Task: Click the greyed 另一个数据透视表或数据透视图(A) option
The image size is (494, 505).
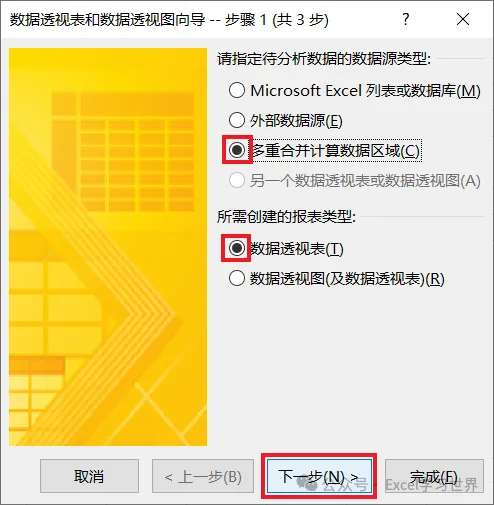Action: pyautogui.click(x=237, y=181)
